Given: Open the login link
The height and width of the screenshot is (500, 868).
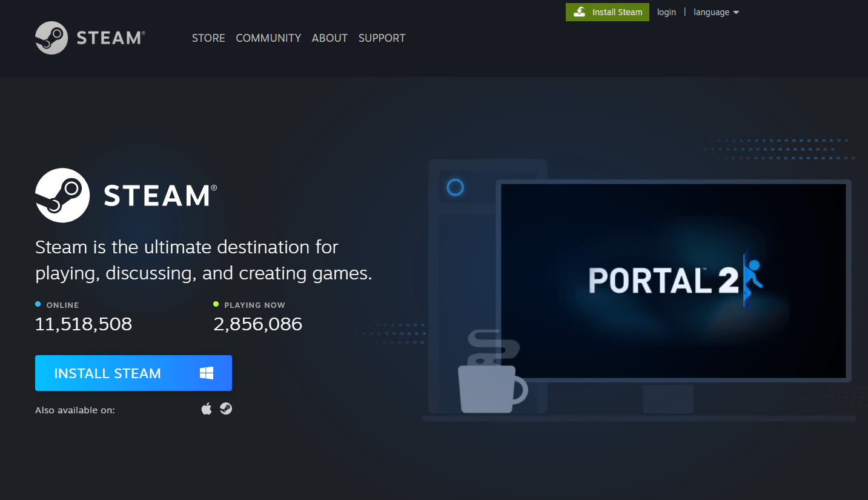Looking at the screenshot, I should point(666,12).
